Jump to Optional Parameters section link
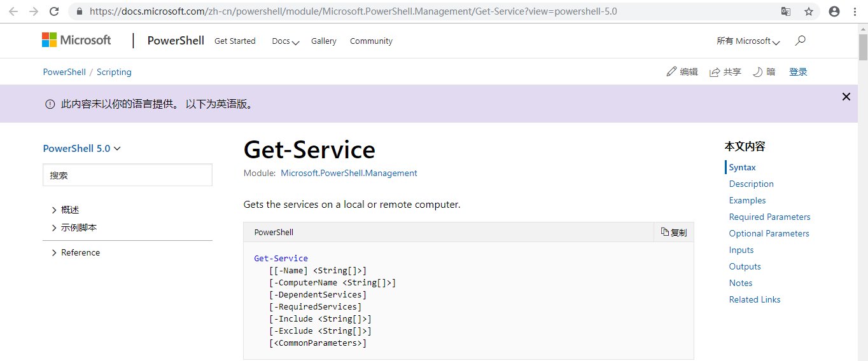 (x=769, y=233)
